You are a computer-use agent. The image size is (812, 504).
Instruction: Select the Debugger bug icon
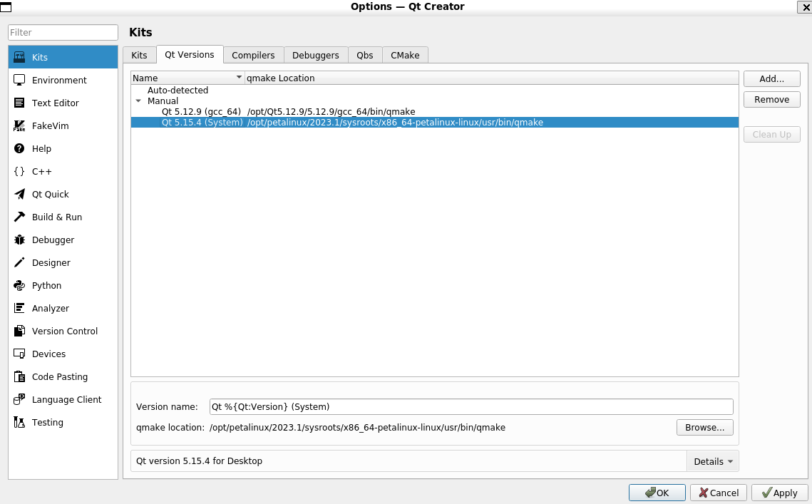pyautogui.click(x=19, y=240)
